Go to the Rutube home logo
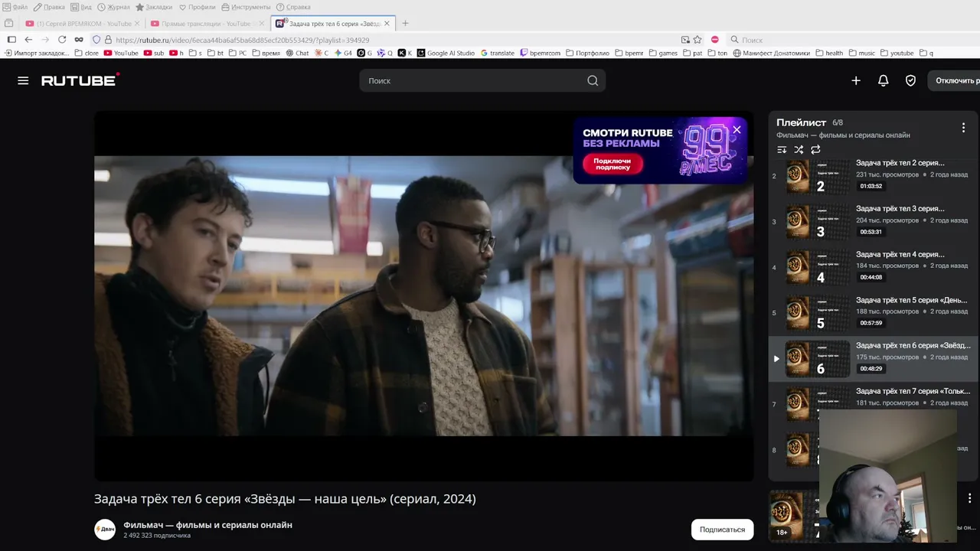The image size is (980, 551). [80, 80]
